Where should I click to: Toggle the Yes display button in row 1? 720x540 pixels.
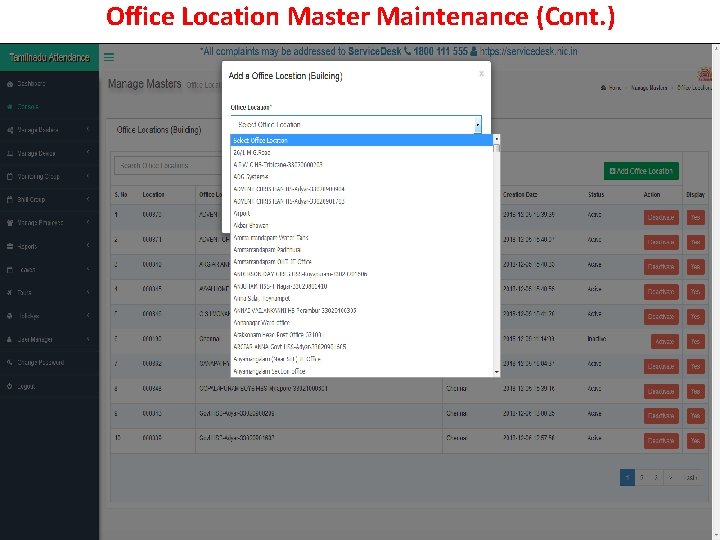pyautogui.click(x=695, y=217)
